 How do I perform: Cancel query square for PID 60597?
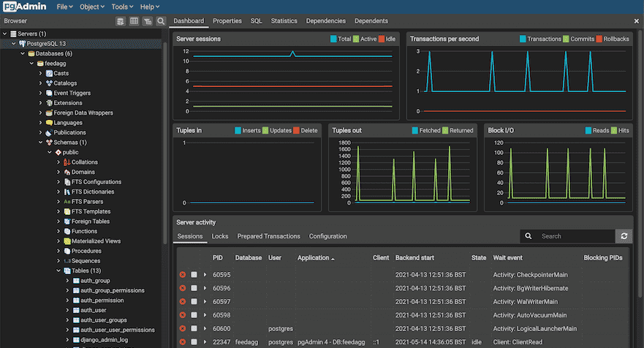click(194, 301)
